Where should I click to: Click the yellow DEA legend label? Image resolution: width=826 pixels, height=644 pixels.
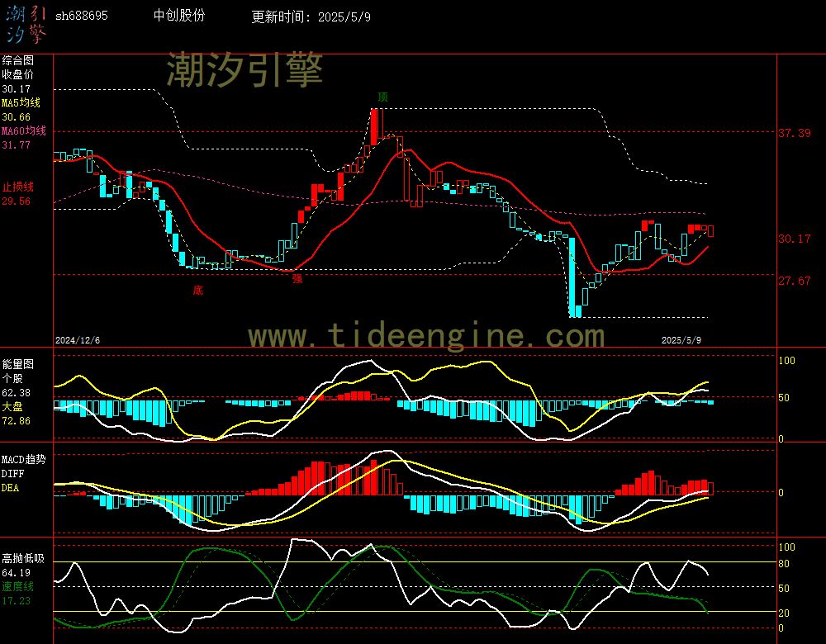10,488
